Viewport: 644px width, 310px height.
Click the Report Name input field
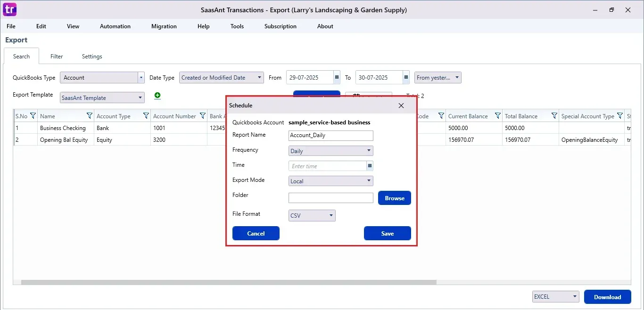tap(331, 136)
